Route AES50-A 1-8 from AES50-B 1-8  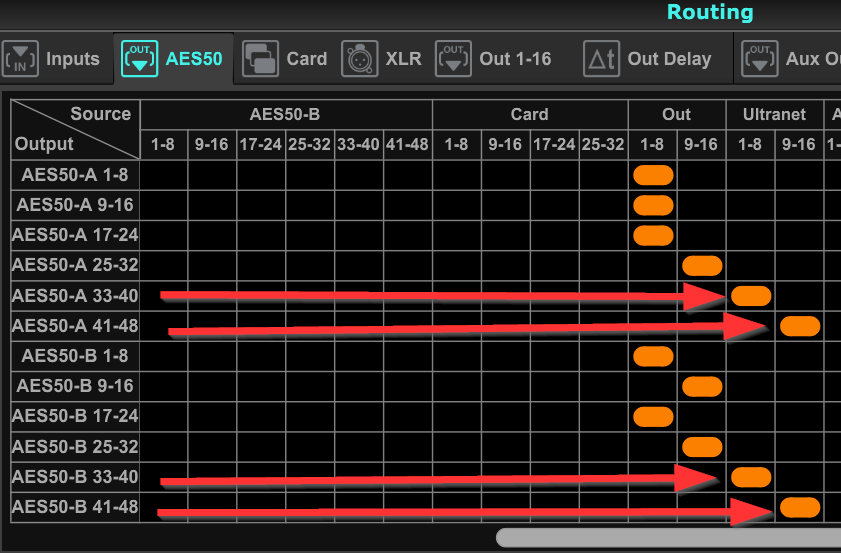pyautogui.click(x=163, y=176)
